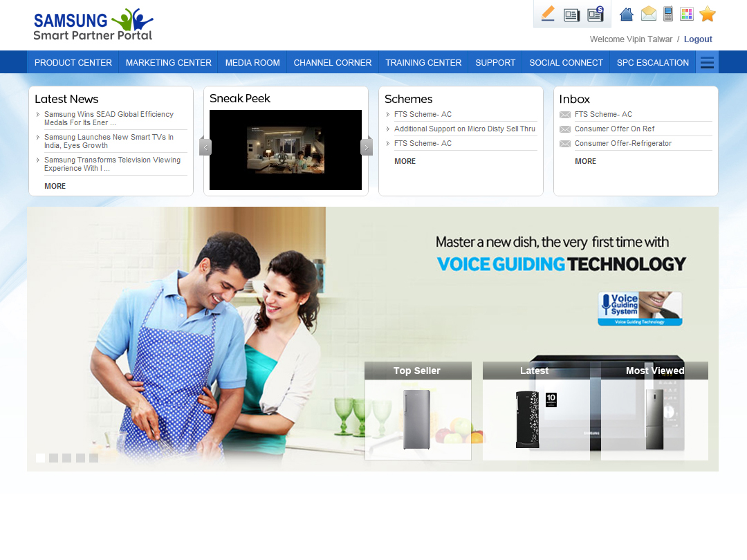Click MORE under Schemes
Screen dimensions: 747x560
click(x=405, y=161)
